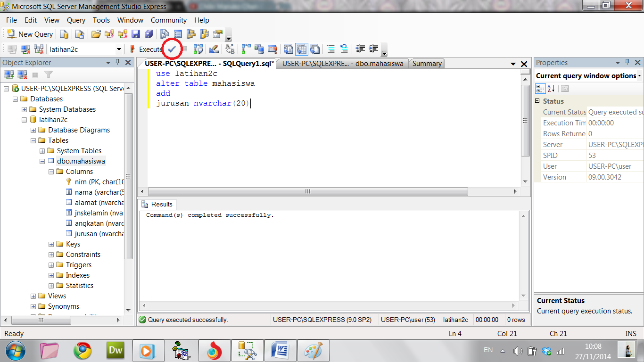
Task: Open a file with the folder toolbar icon
Action: 96,34
